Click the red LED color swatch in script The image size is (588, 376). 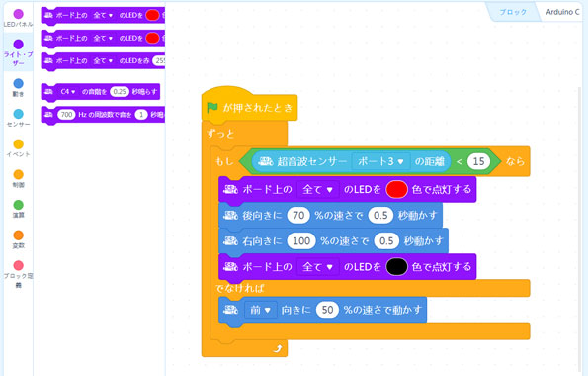(x=396, y=189)
